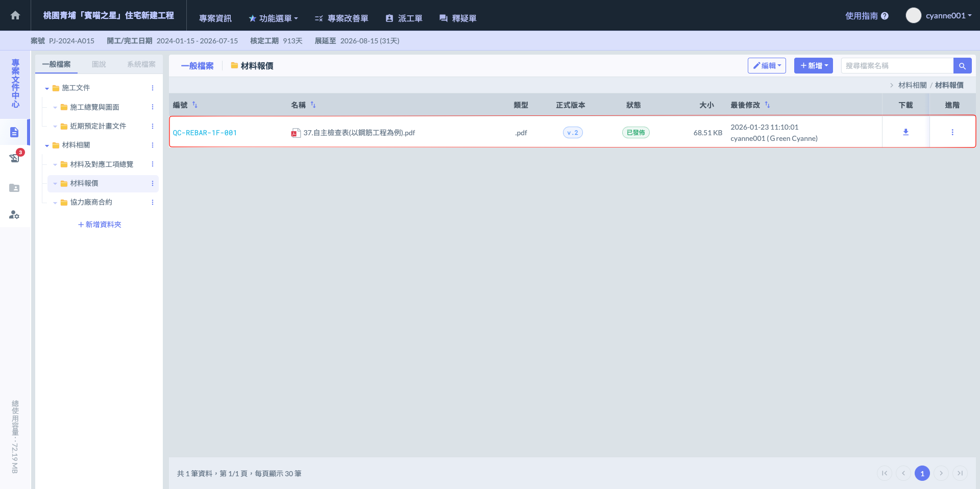
Task: Open the 新增 dropdown button
Action: point(813,66)
